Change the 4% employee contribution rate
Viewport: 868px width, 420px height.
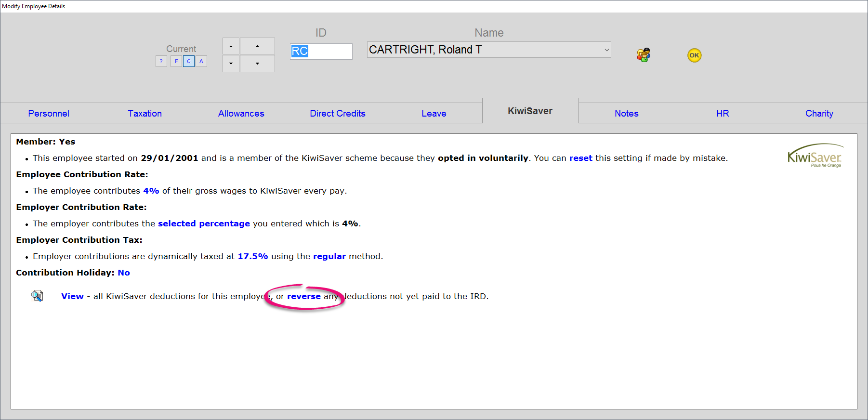coord(151,191)
